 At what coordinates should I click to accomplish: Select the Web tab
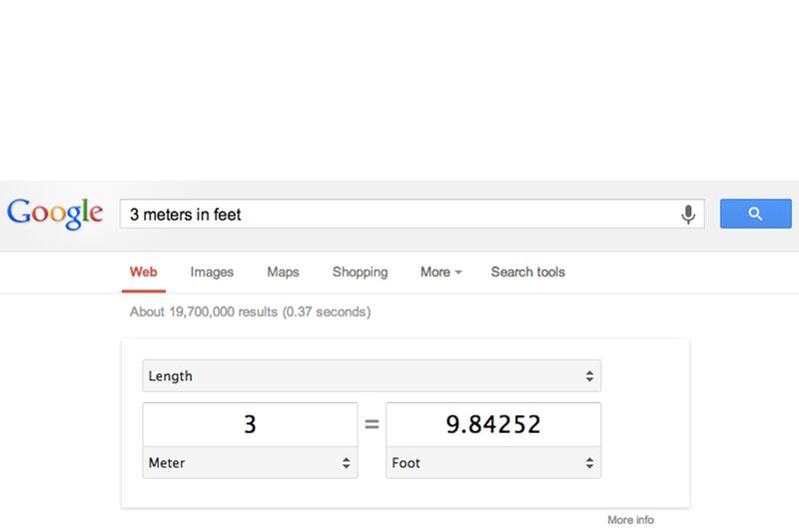[x=144, y=271]
